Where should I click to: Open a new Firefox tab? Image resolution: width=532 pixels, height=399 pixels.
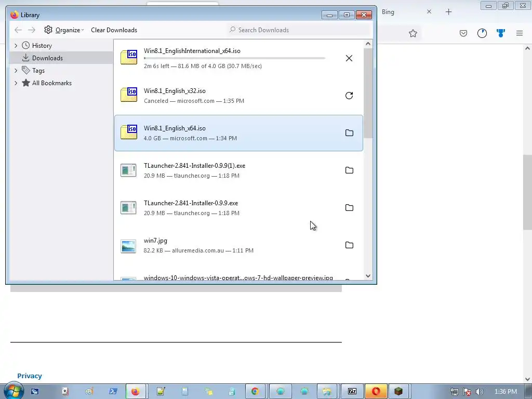tap(448, 12)
